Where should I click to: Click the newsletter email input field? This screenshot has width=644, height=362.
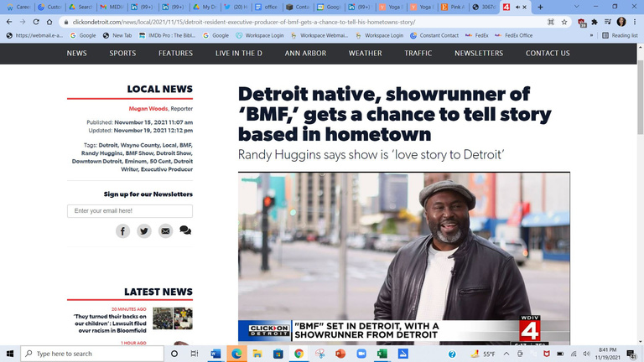[x=130, y=211]
